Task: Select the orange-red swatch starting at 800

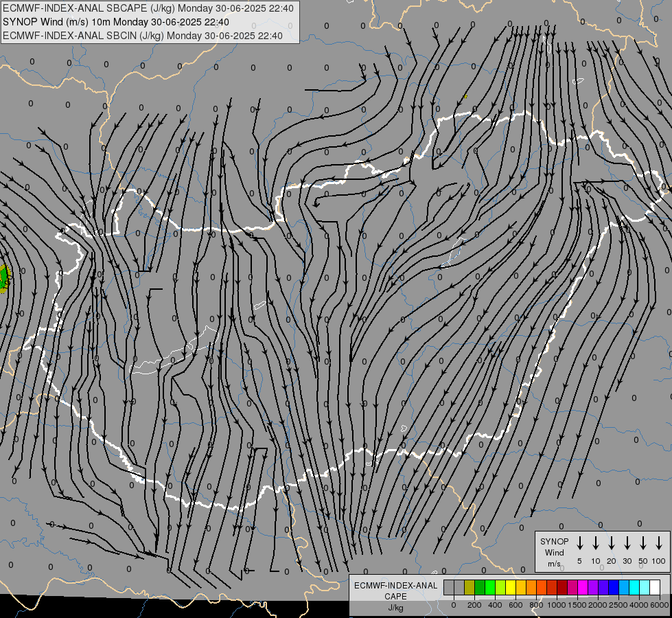Action: click(x=542, y=588)
